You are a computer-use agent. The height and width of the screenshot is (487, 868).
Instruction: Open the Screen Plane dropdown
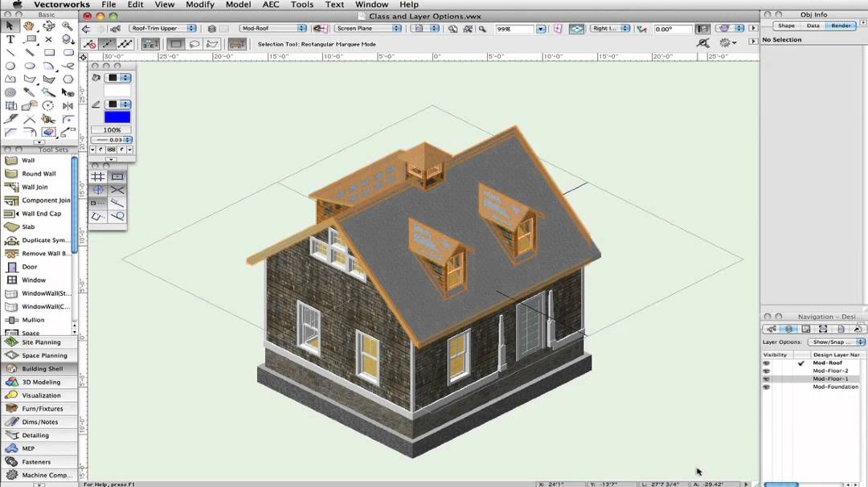point(368,28)
